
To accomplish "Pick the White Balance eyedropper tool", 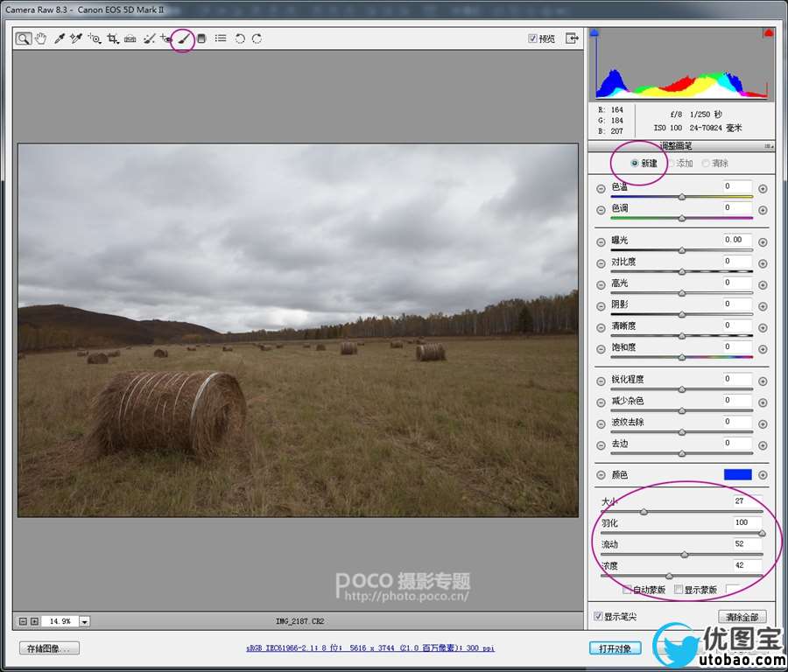I will pyautogui.click(x=60, y=38).
